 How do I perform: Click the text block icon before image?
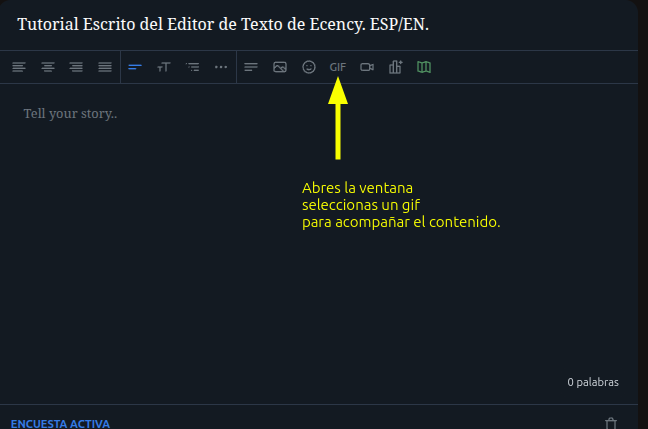(x=251, y=67)
